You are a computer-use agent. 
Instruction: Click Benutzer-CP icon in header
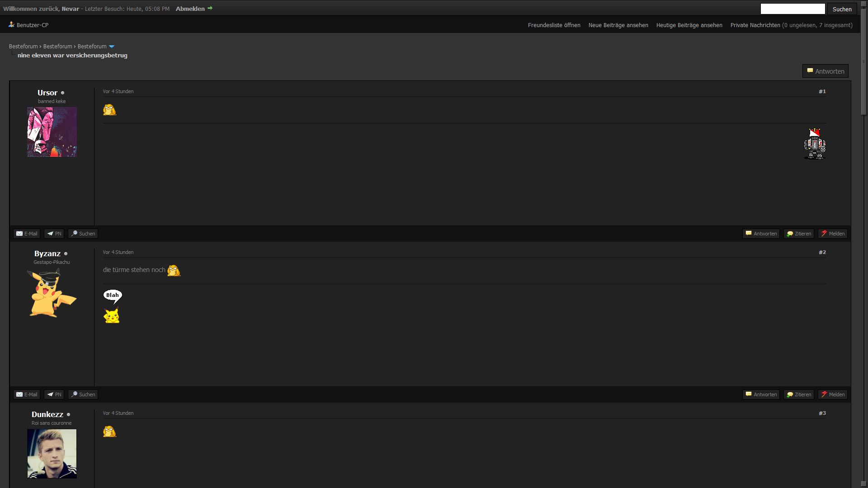(x=11, y=25)
